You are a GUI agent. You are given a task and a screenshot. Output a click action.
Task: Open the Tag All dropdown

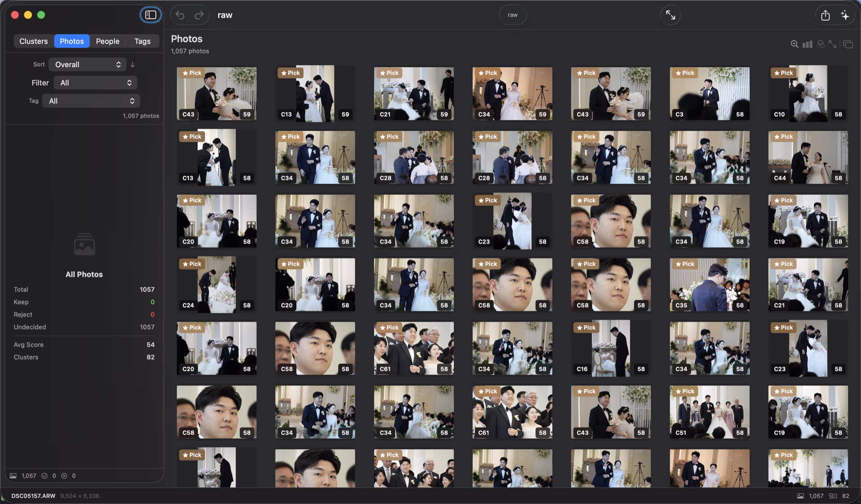(91, 101)
